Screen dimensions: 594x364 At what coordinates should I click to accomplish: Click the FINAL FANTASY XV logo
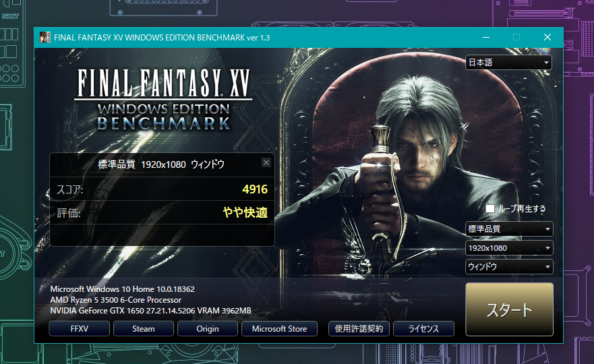tap(163, 100)
